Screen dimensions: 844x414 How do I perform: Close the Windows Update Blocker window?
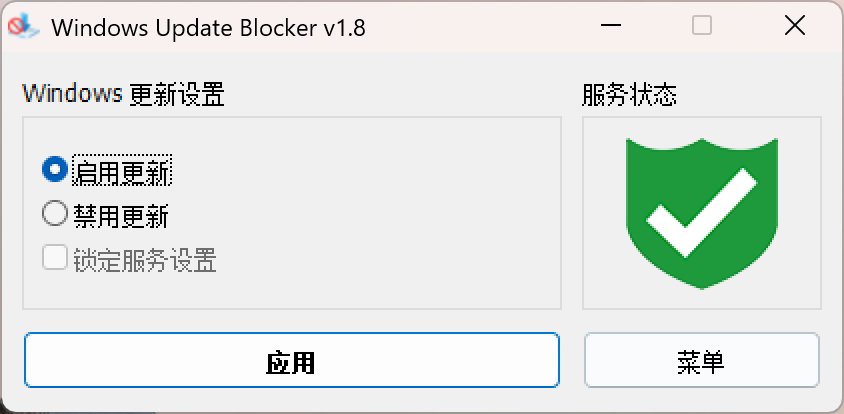point(796,27)
